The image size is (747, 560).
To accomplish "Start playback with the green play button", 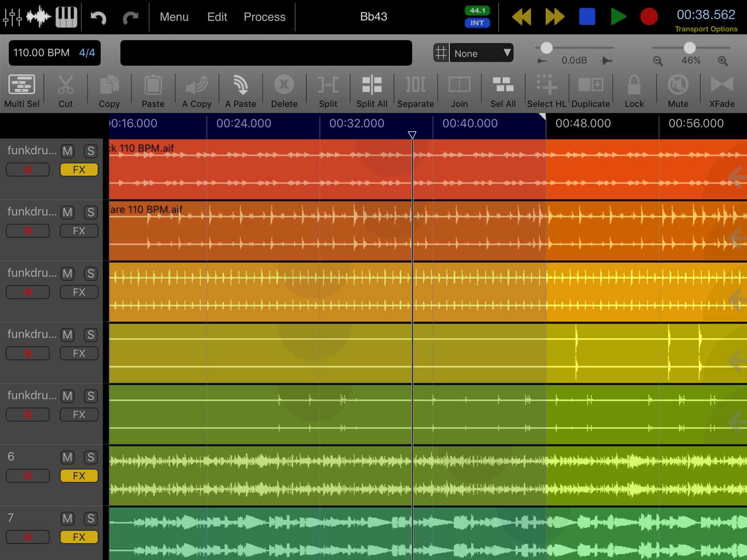I will point(619,17).
